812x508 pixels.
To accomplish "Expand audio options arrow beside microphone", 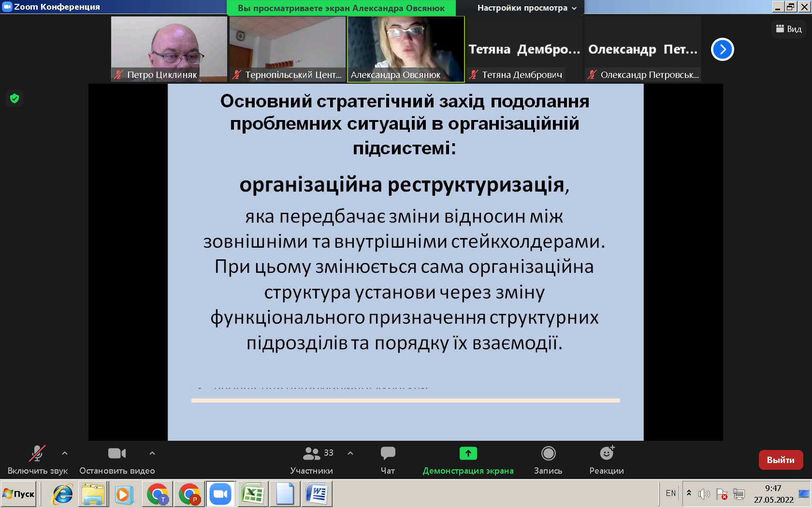I will point(65,453).
